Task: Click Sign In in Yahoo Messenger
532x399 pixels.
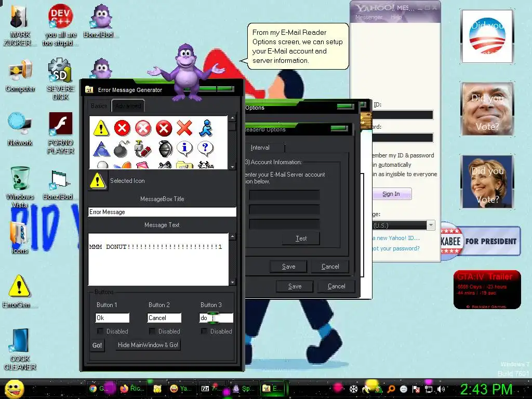Action: pos(392,194)
